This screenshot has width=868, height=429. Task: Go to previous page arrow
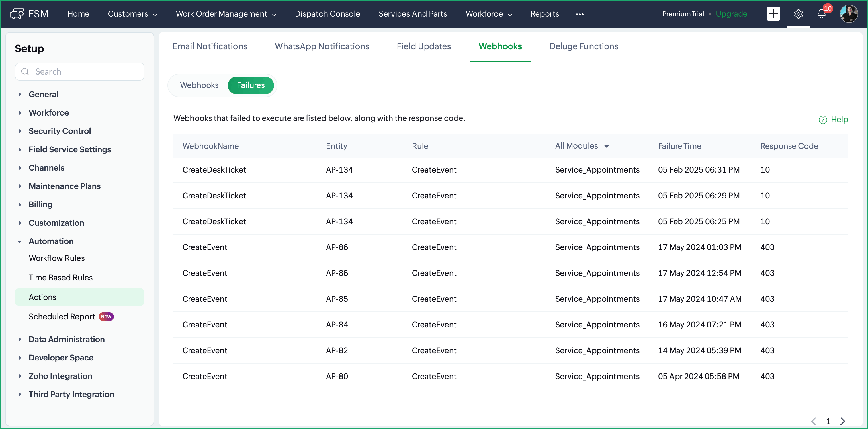click(x=814, y=421)
